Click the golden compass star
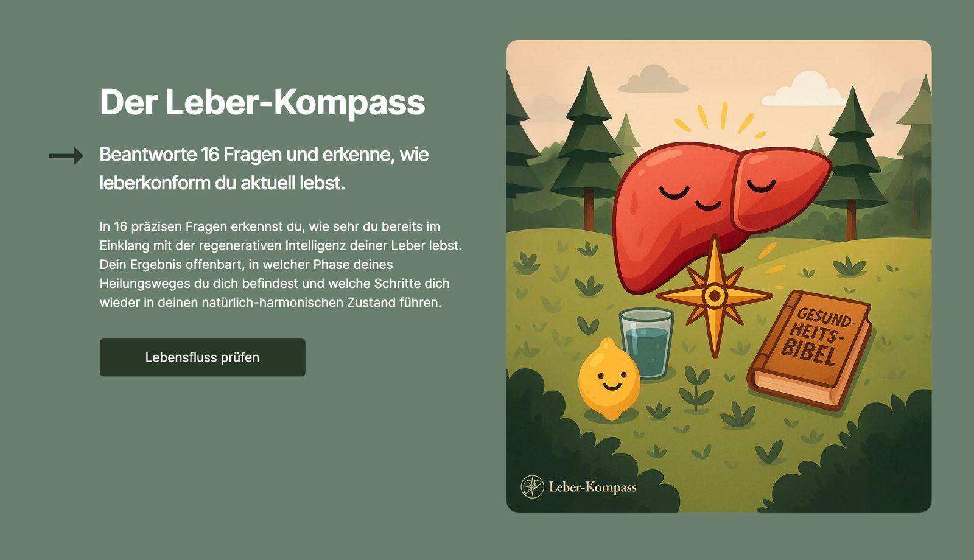This screenshot has height=560, width=974. (715, 296)
